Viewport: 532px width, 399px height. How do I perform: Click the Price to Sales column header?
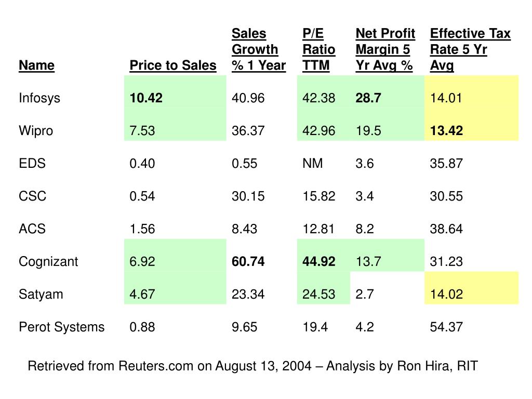coord(173,65)
